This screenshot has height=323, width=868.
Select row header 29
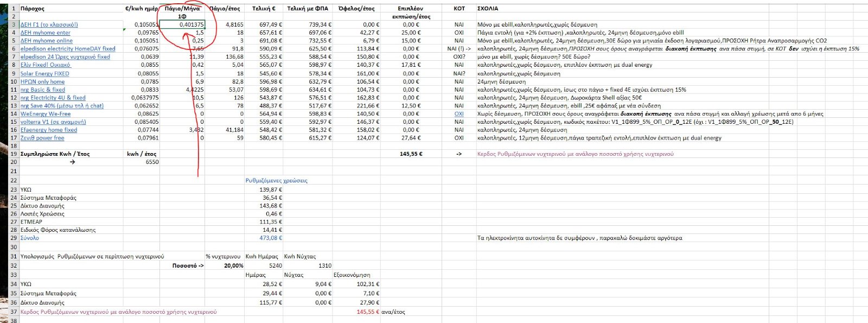14,238
